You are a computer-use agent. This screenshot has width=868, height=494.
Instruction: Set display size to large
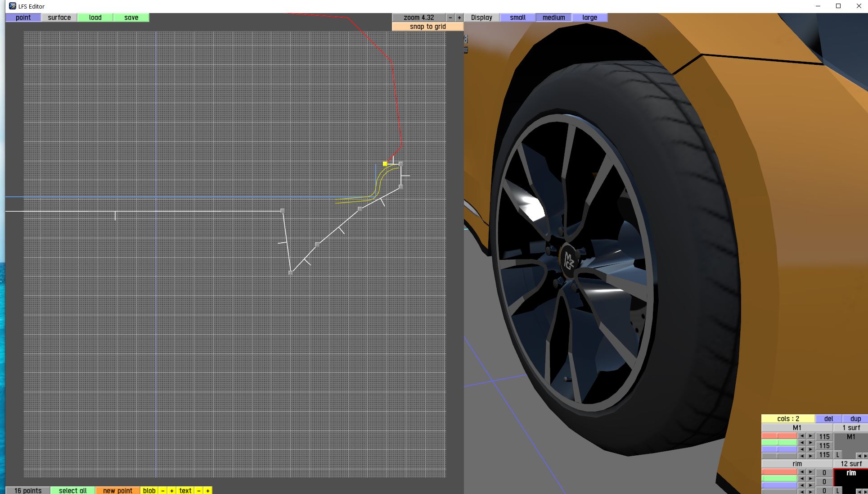(x=589, y=18)
